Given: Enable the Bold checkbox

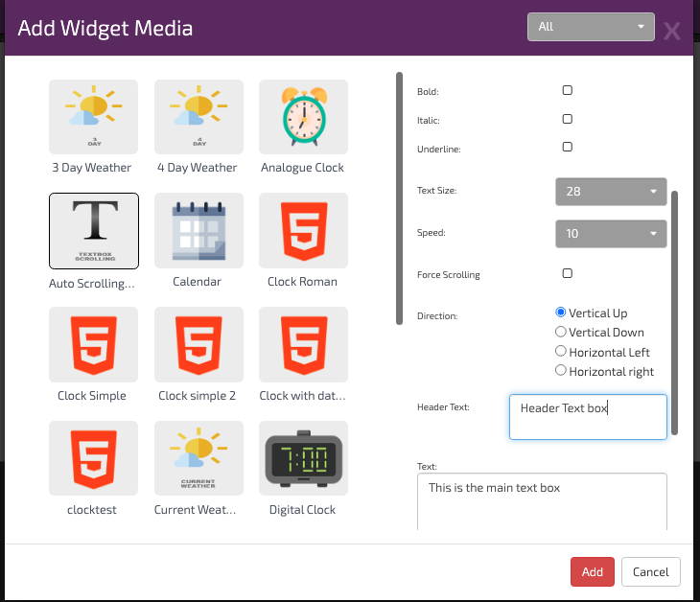Looking at the screenshot, I should pos(567,90).
